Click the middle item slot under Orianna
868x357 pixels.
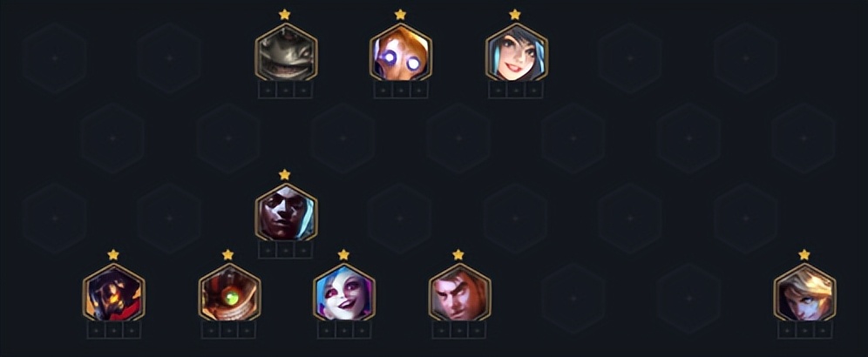tap(401, 90)
